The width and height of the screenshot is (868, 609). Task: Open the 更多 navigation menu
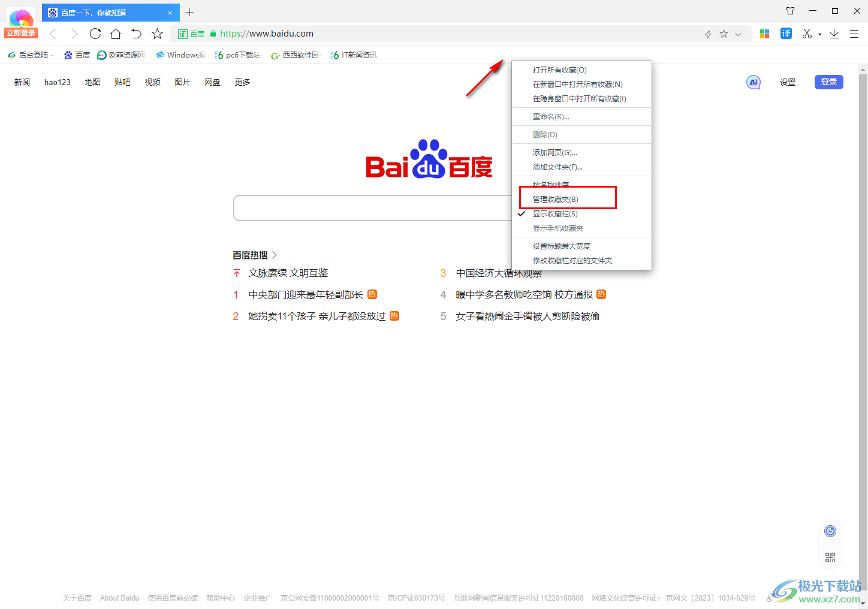tap(242, 82)
